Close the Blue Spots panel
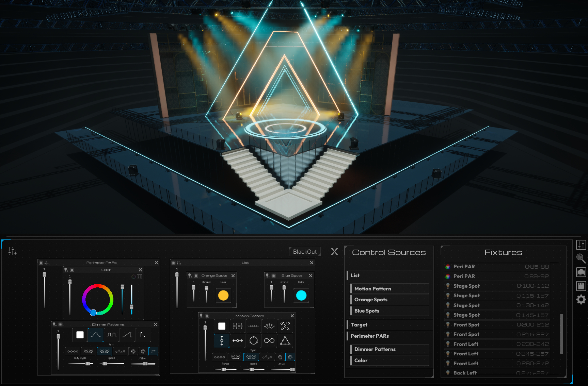The image size is (588, 386). click(x=311, y=275)
